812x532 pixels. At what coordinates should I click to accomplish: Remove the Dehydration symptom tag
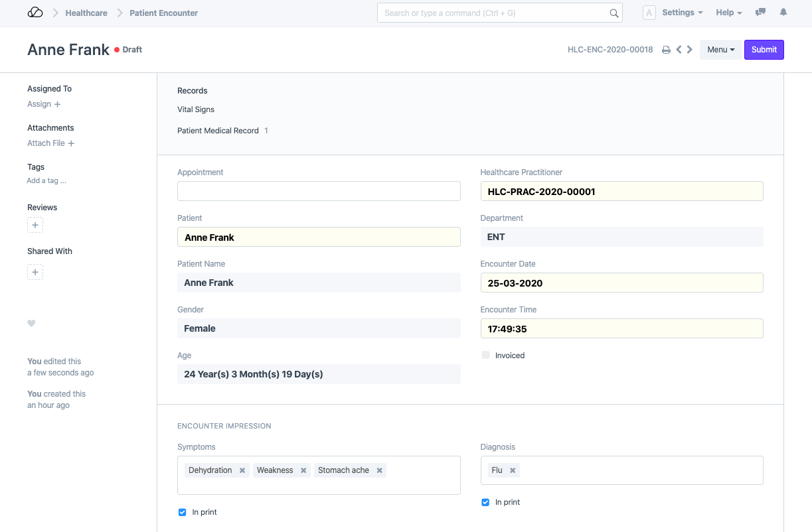click(242, 470)
